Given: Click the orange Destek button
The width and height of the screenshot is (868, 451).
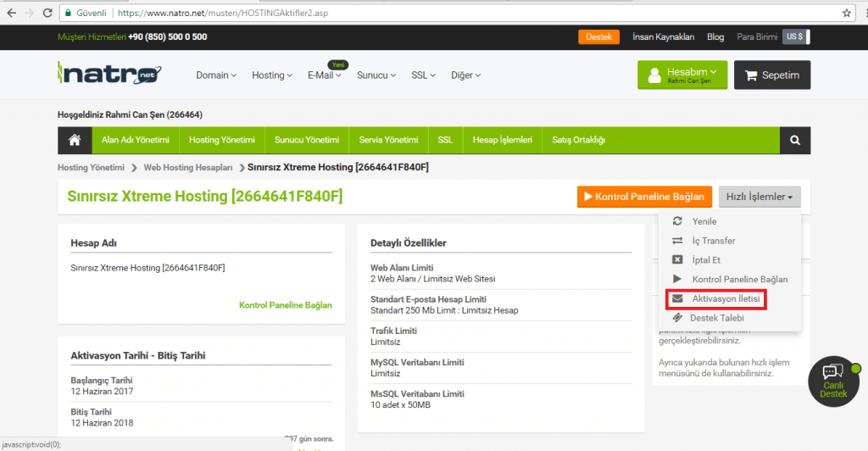Looking at the screenshot, I should tap(599, 36).
